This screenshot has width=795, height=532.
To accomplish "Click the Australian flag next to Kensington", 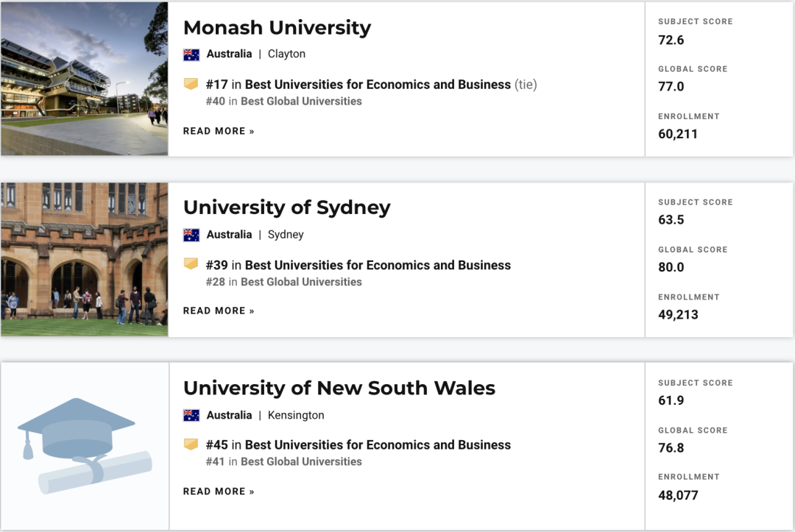I will [191, 416].
